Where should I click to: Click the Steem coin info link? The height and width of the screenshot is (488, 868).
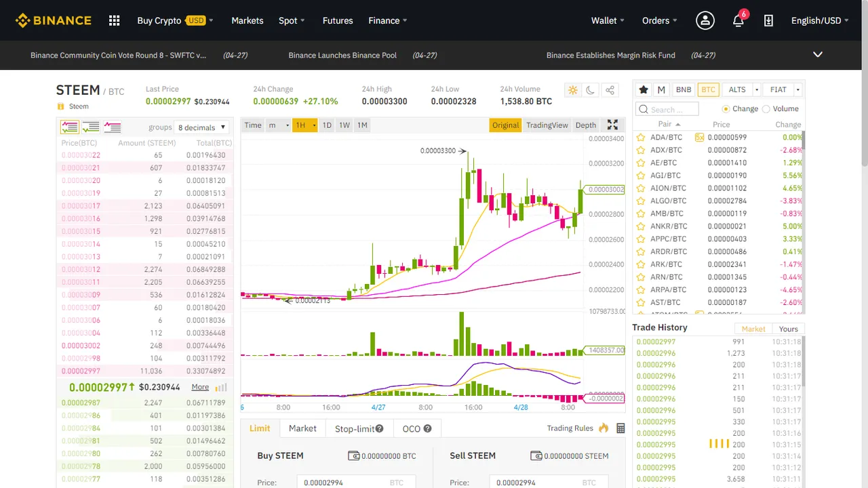[x=79, y=106]
